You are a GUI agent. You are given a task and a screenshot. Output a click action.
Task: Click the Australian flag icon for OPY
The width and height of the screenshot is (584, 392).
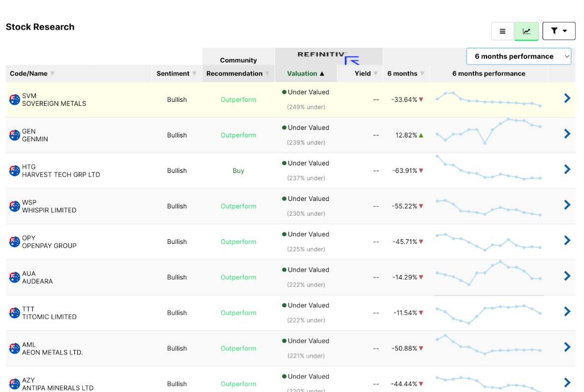(14, 242)
